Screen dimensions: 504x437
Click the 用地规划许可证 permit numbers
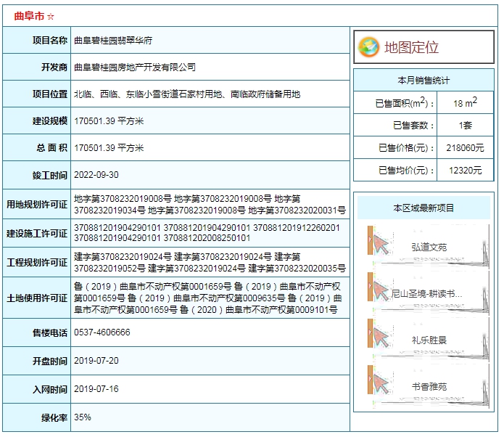(210, 204)
